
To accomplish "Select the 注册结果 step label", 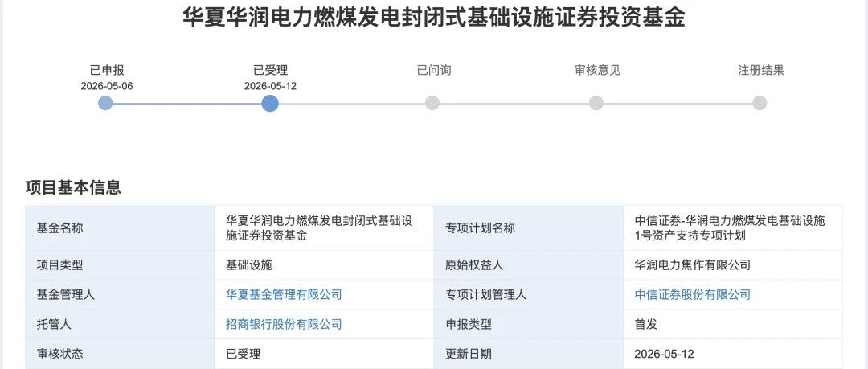I will [761, 71].
